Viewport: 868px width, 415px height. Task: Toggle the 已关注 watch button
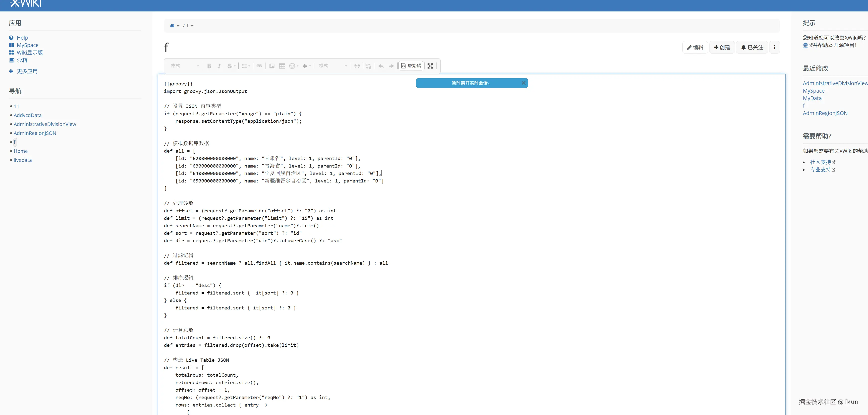click(752, 48)
